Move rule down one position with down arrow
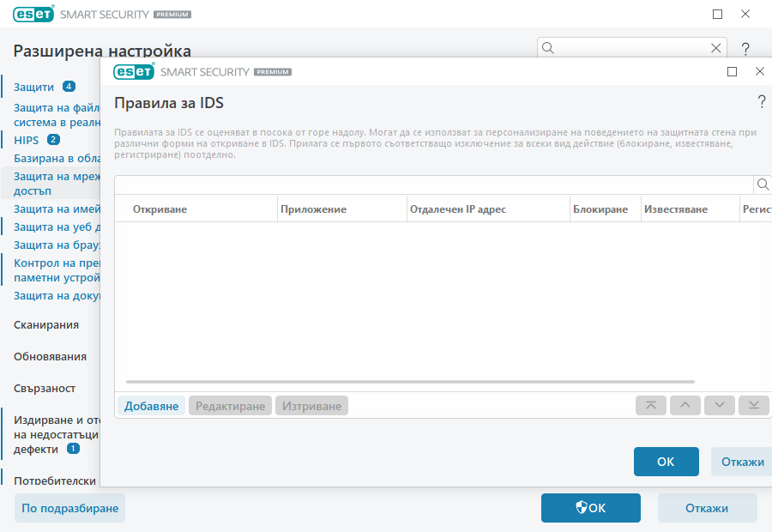772x532 pixels. (720, 405)
